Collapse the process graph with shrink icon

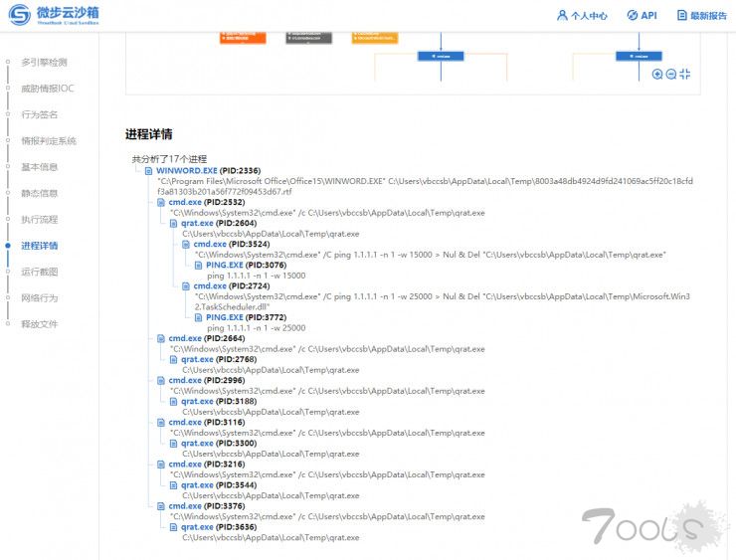(685, 75)
